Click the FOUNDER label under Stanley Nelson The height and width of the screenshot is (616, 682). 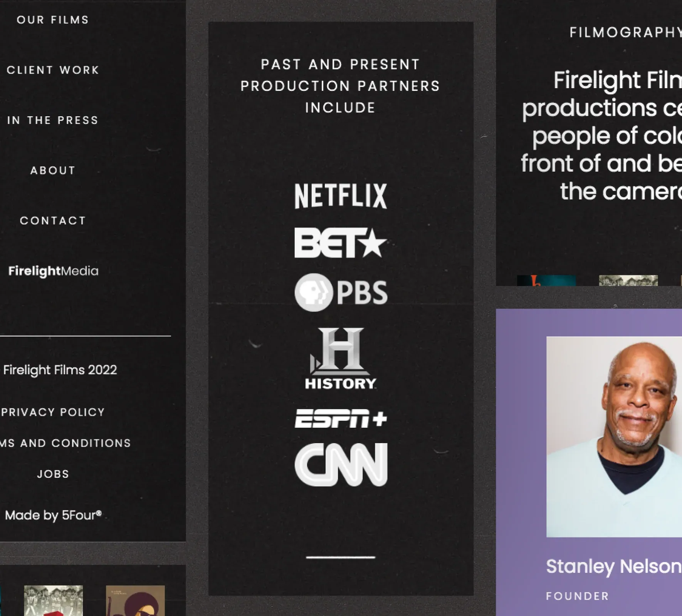click(x=577, y=596)
